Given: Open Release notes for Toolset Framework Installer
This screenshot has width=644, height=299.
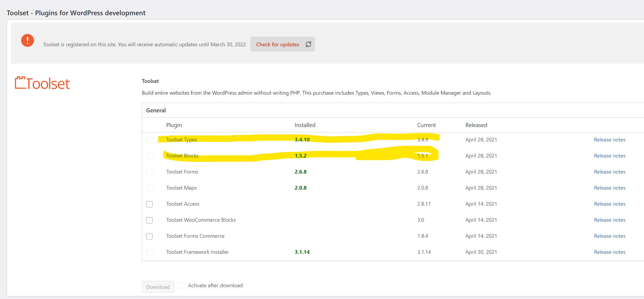Looking at the screenshot, I should coord(609,252).
